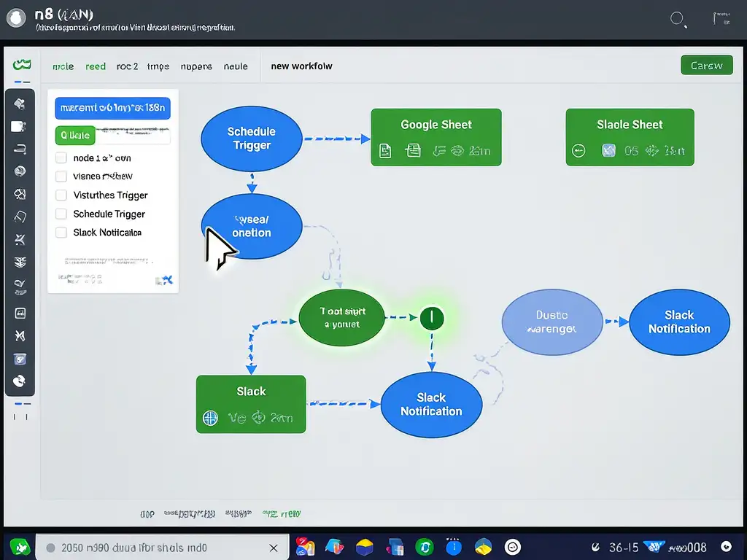Select the Slaole Sheet node on the canvas

pos(630,137)
